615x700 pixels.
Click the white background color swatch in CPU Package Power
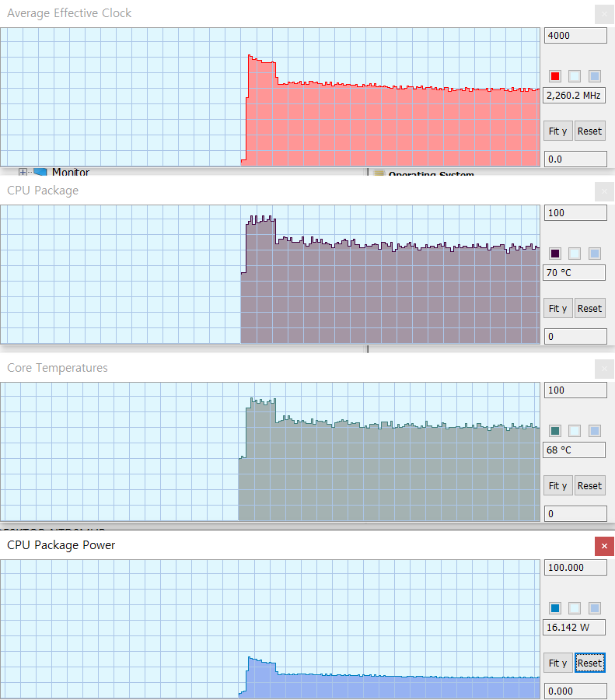point(575,608)
